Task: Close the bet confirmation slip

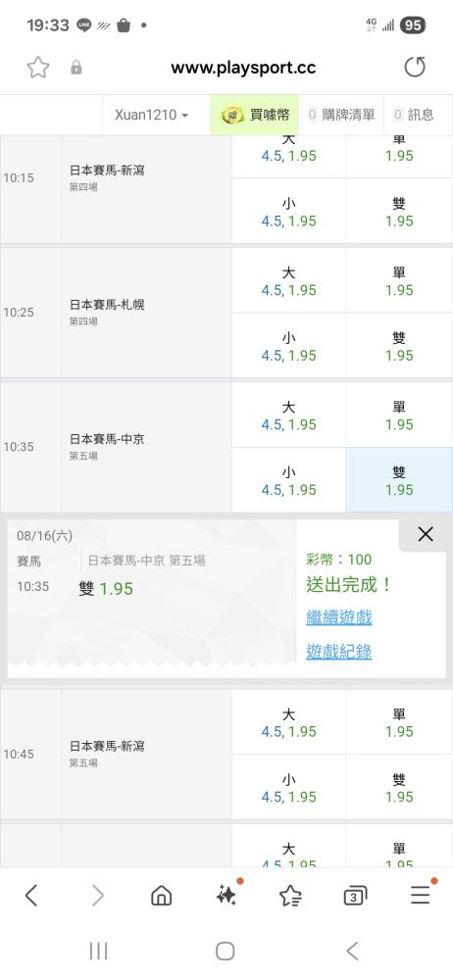Action: tap(426, 534)
